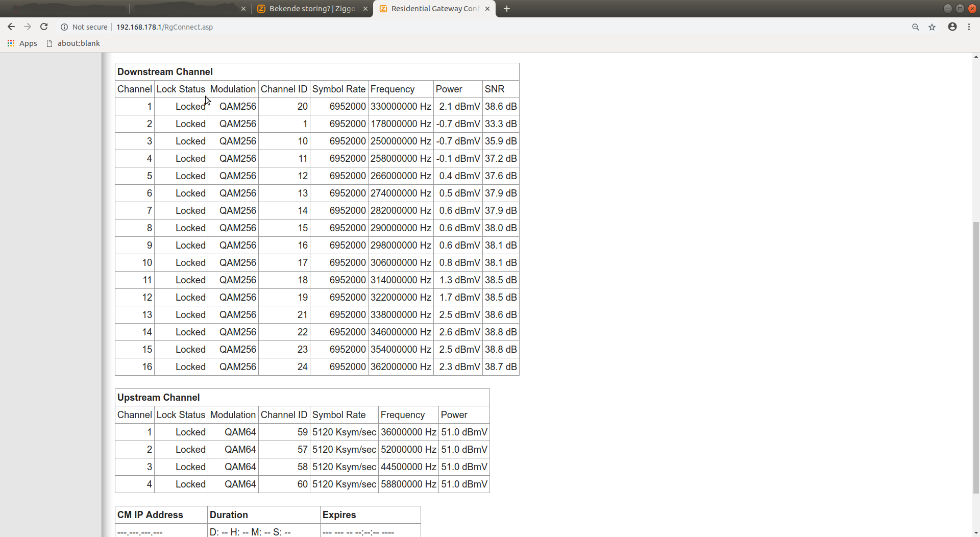This screenshot has width=980, height=537.
Task: Click the address bar URL 192.168.178.1/RgConnect.asp
Action: click(164, 27)
